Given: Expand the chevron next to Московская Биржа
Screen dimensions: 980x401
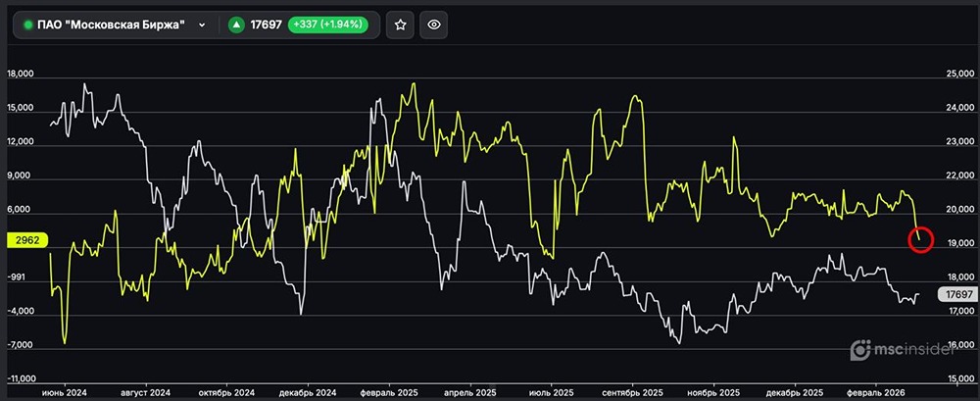Looking at the screenshot, I should point(202,25).
